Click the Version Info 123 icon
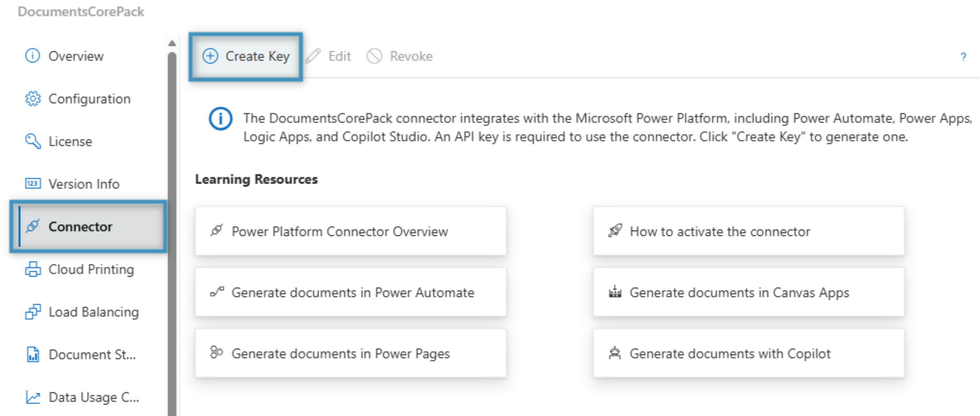This screenshot has width=980, height=416. [33, 184]
